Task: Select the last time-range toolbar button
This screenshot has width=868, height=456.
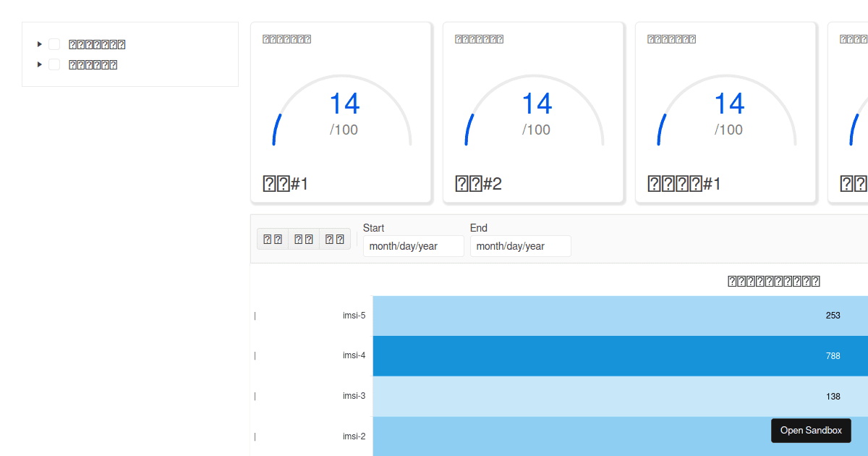Action: tap(334, 239)
